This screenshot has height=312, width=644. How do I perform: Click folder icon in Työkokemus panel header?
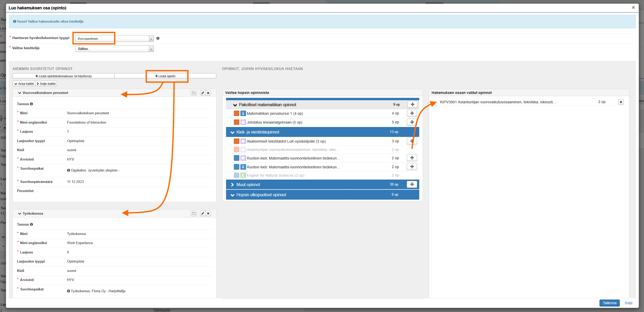pos(194,213)
